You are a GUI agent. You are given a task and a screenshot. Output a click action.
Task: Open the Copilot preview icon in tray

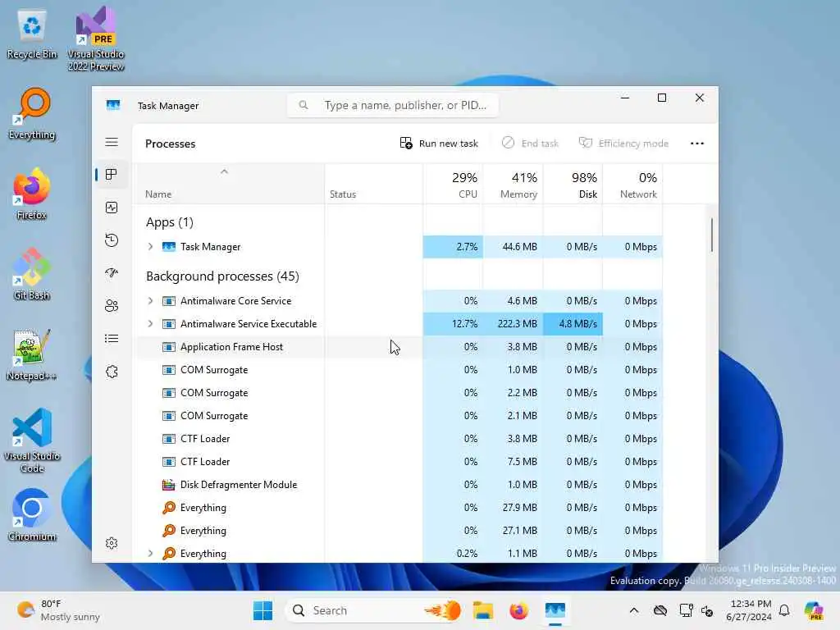[814, 610]
